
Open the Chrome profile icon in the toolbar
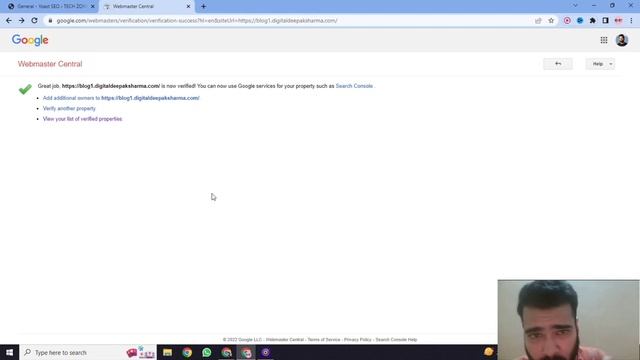(x=618, y=20)
